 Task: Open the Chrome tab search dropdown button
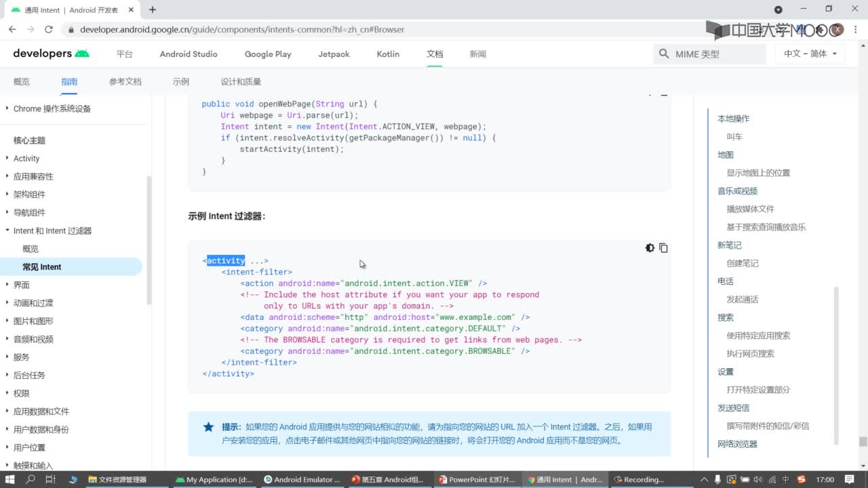[778, 9]
